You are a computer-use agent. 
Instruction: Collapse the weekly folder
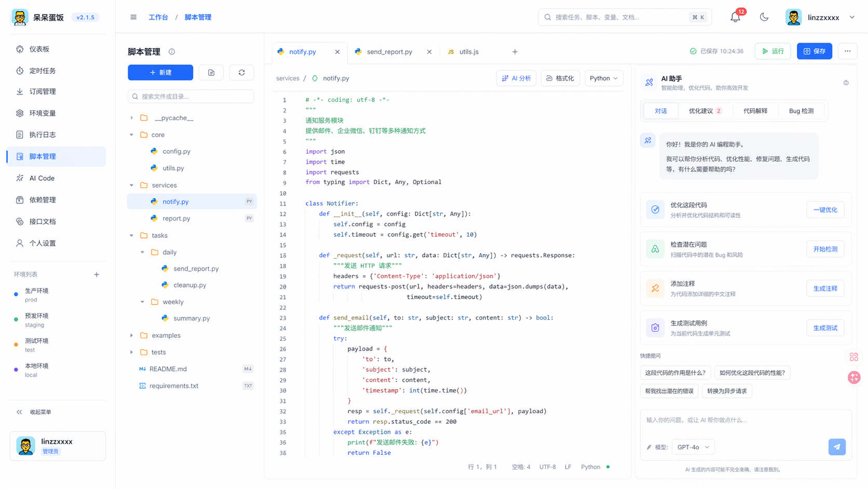click(142, 302)
